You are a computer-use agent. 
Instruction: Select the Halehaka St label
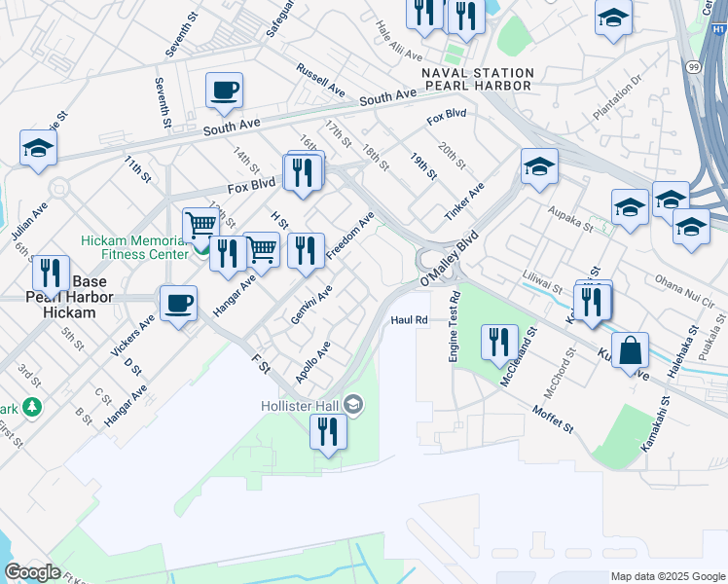click(x=683, y=351)
